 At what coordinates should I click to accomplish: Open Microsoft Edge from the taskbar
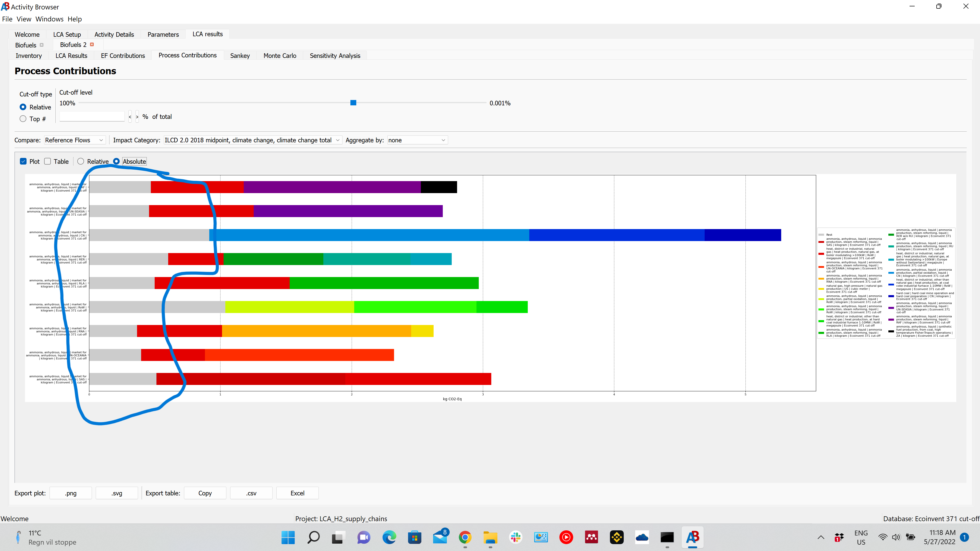[389, 537]
